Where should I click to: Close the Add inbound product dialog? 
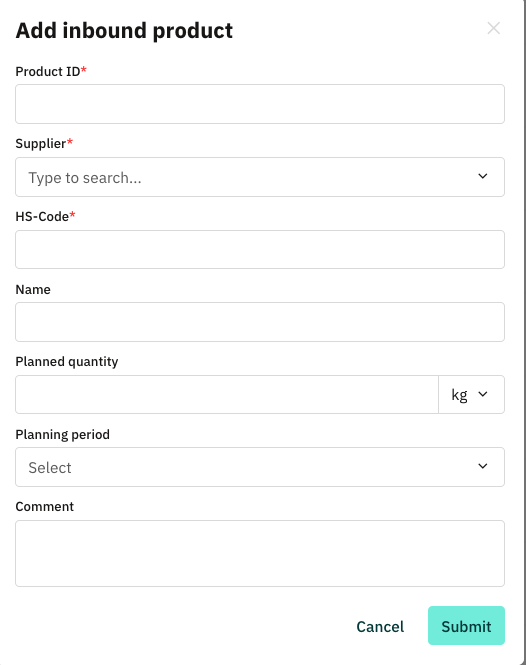(493, 28)
